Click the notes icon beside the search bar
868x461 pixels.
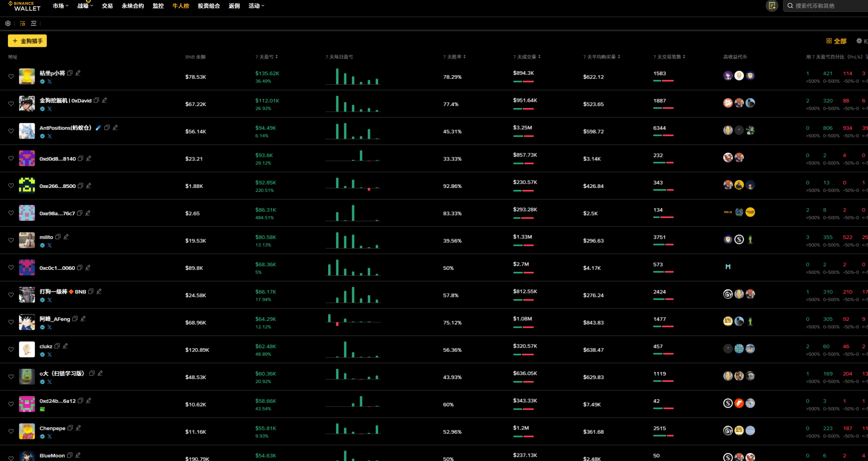[772, 6]
